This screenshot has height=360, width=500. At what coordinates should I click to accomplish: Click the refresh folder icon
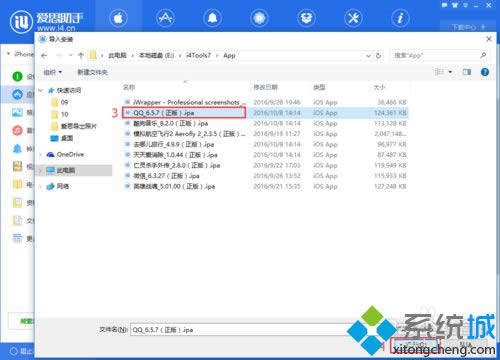pos(379,56)
